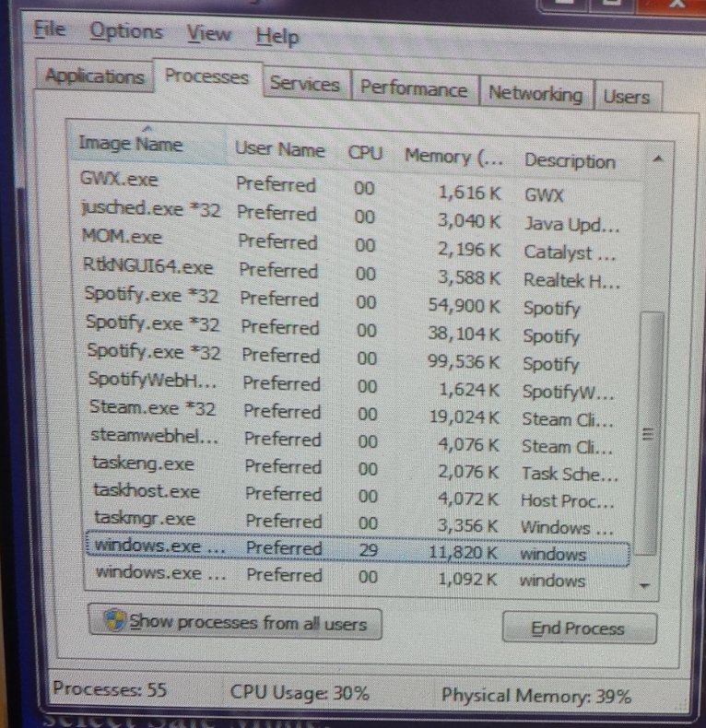Click the Task Sche... description cell
This screenshot has height=728, width=706.
click(x=570, y=474)
